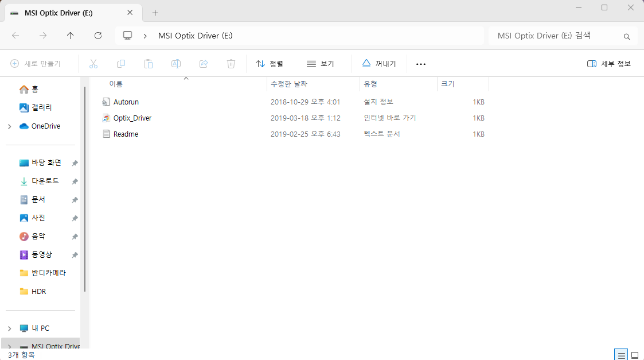Toggle the 세부 정보 details pane
Image resolution: width=644 pixels, height=360 pixels.
click(609, 64)
